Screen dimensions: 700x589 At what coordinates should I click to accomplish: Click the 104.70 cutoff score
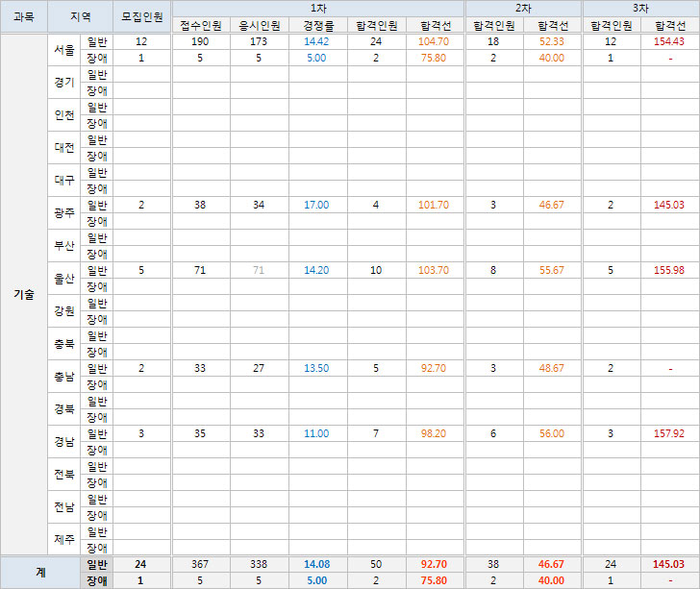434,41
